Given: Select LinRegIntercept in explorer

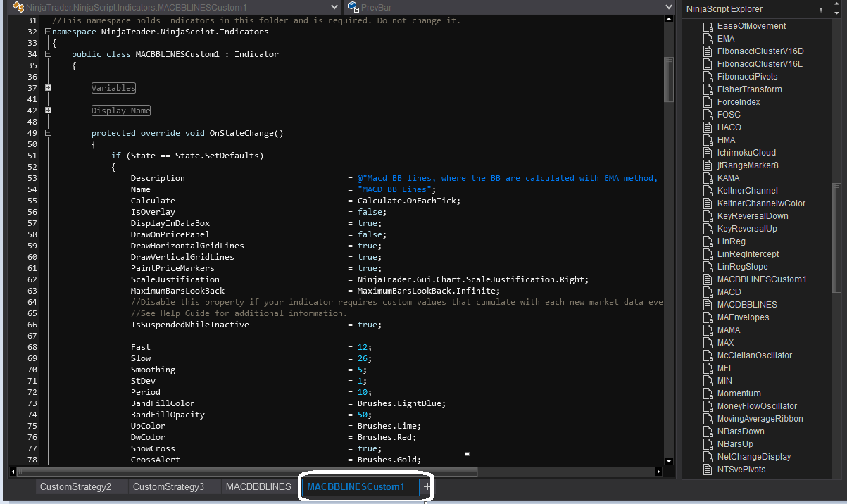Looking at the screenshot, I should tap(748, 254).
